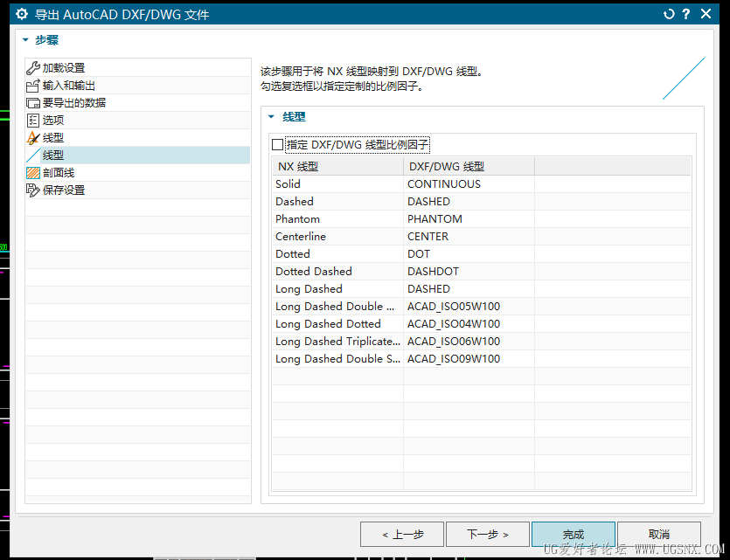
Task: Go to the 要导出的数据 step
Action: tap(138, 103)
